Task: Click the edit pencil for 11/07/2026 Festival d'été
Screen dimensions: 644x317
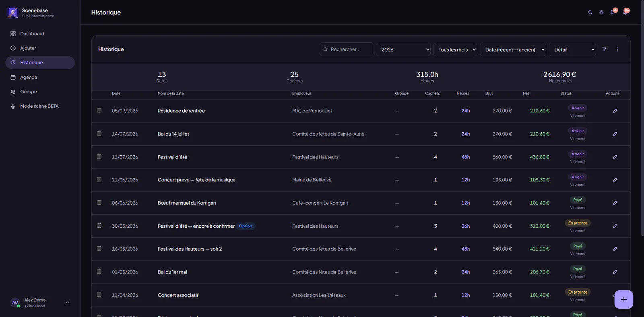Action: (615, 157)
